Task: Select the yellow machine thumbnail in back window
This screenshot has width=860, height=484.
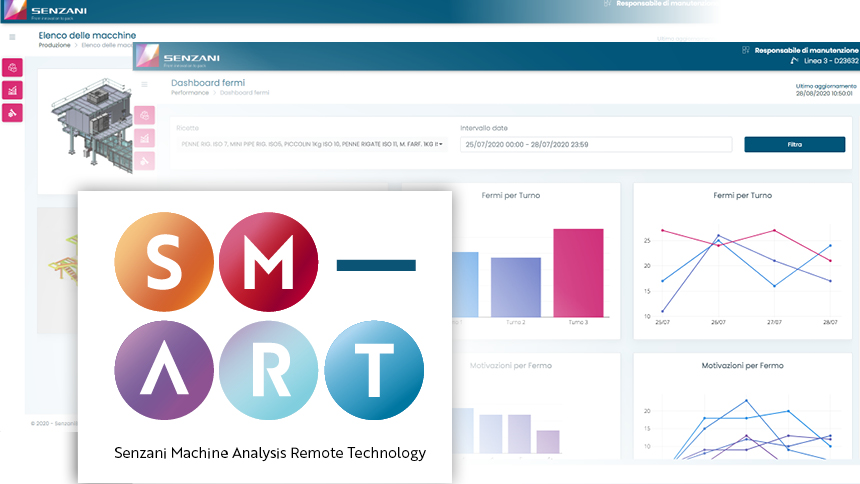Action: tap(64, 260)
